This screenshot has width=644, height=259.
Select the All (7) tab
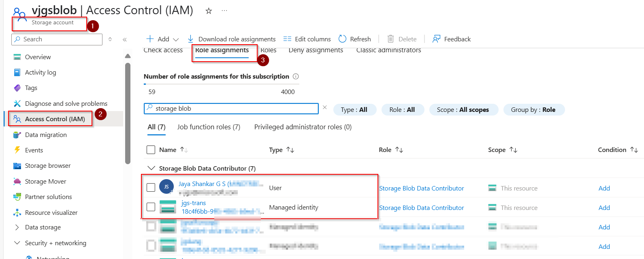point(156,127)
